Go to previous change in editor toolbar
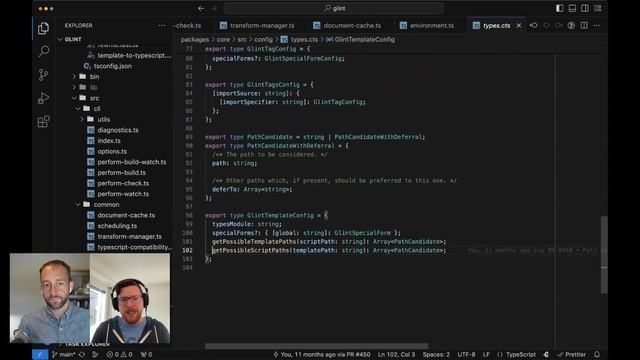 point(533,25)
